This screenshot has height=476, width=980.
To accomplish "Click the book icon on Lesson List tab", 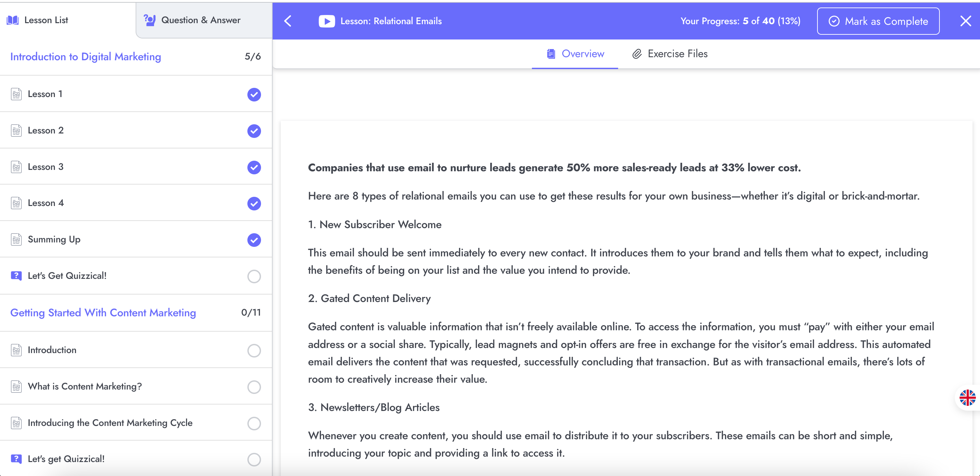I will click(13, 20).
